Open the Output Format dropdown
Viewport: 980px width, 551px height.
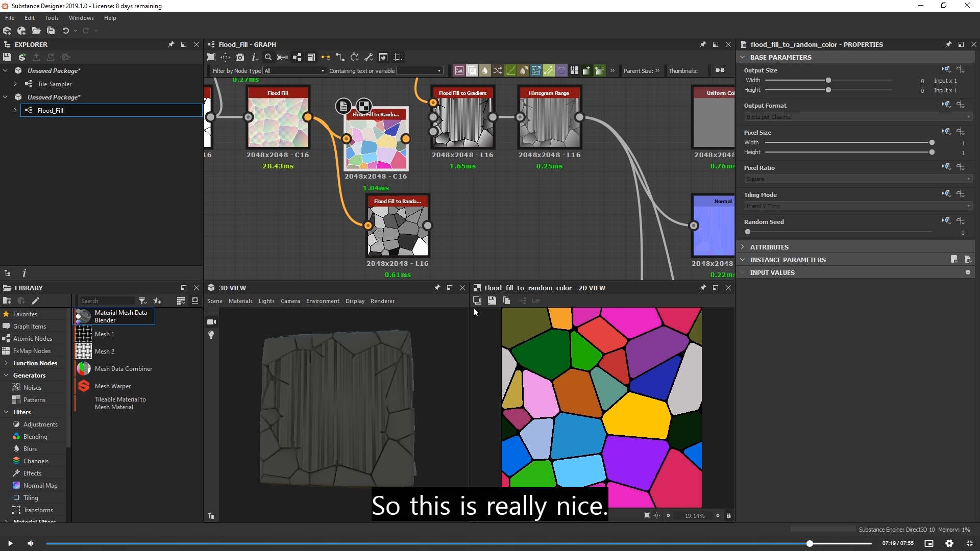pyautogui.click(x=857, y=117)
